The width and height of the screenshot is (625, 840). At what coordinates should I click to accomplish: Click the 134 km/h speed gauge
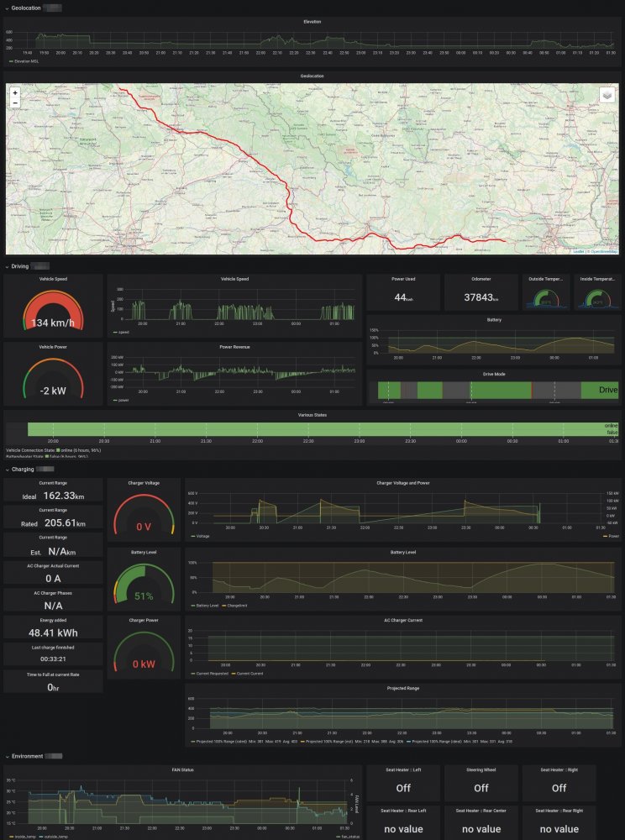tap(53, 311)
